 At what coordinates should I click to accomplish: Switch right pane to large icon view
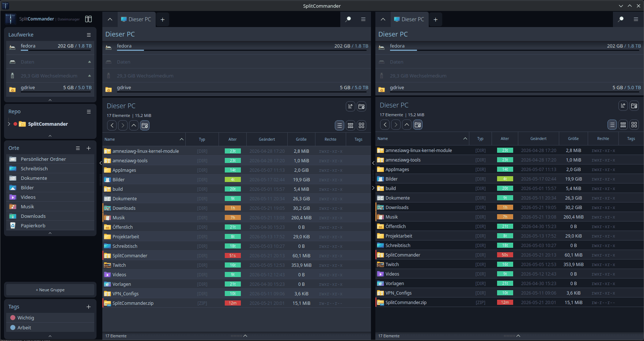pos(634,125)
